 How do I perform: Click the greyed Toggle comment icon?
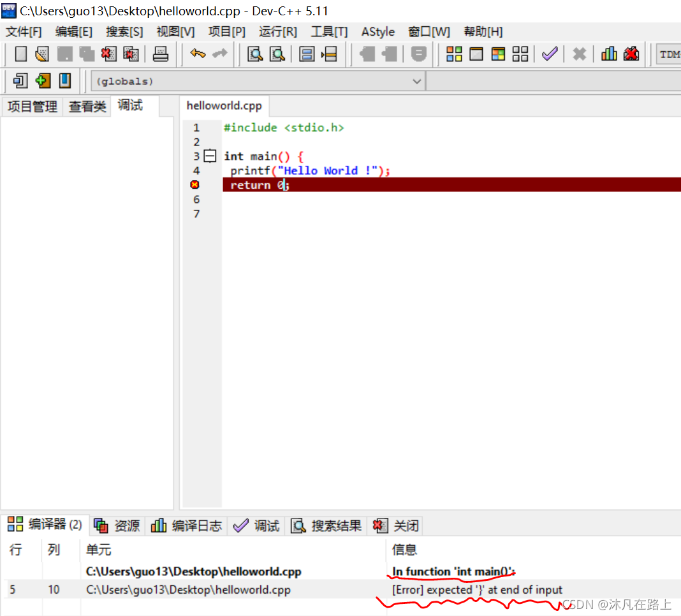[418, 54]
